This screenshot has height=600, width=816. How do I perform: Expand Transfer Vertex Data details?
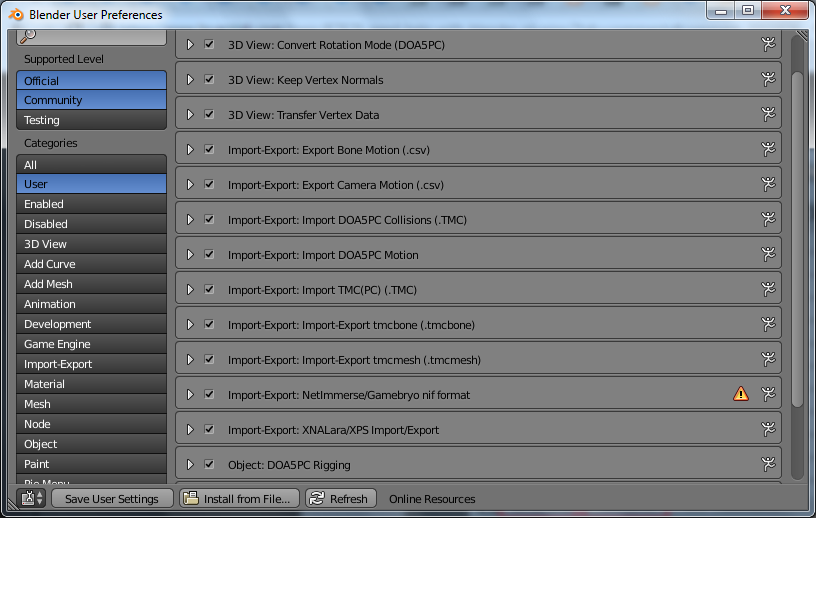190,114
